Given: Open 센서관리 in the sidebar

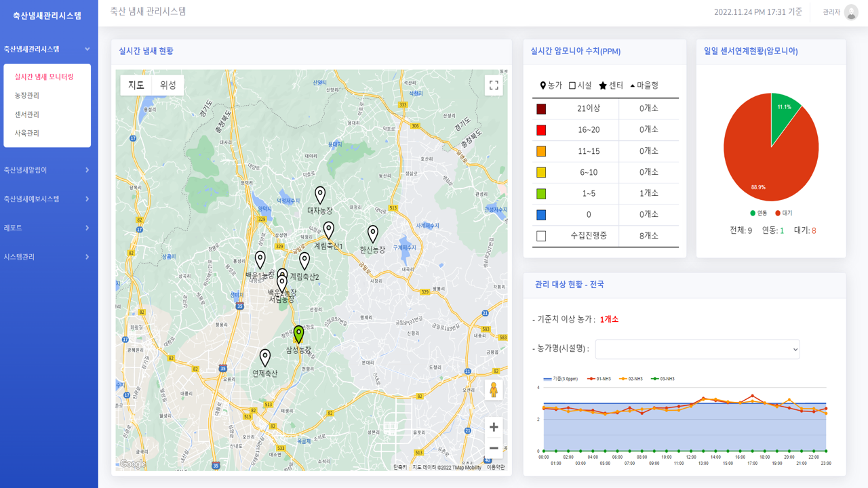Looking at the screenshot, I should [27, 115].
